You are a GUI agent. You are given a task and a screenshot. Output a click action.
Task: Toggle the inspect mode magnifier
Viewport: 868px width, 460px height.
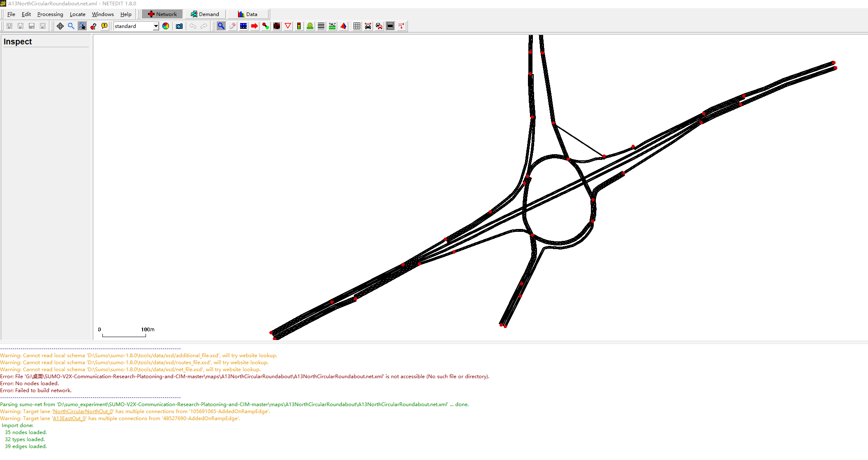click(x=221, y=26)
